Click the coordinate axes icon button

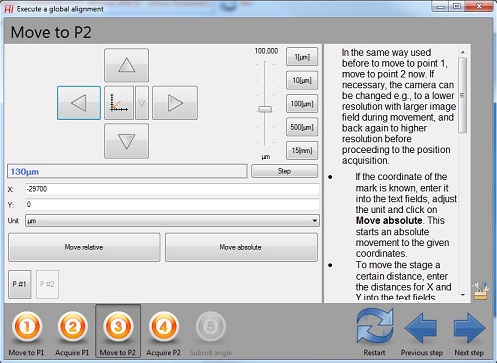(x=119, y=103)
